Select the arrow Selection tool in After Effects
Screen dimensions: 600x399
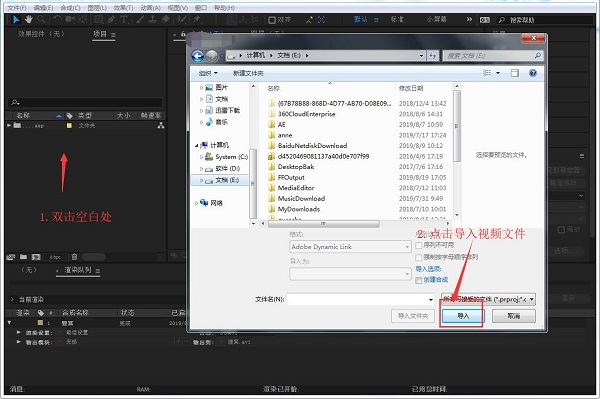coord(16,20)
